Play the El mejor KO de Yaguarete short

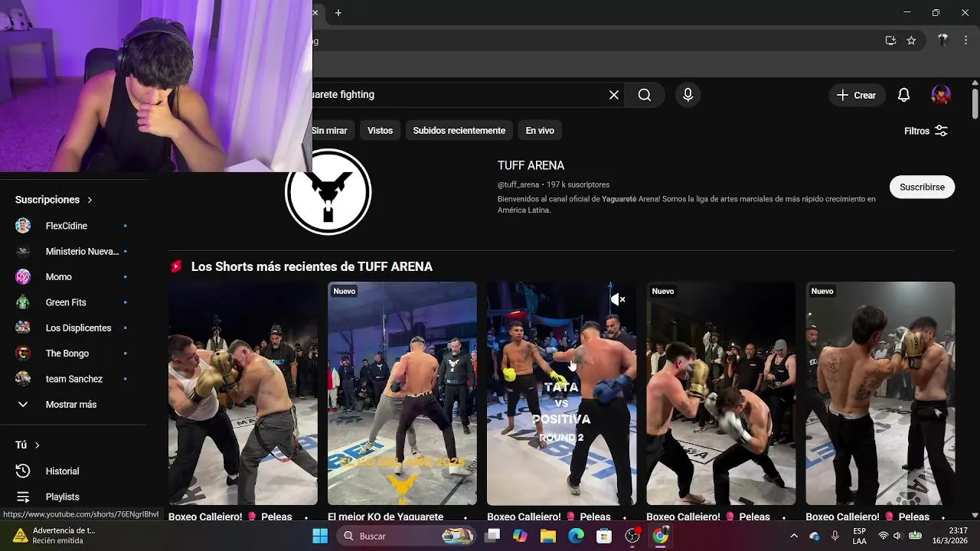(x=402, y=393)
